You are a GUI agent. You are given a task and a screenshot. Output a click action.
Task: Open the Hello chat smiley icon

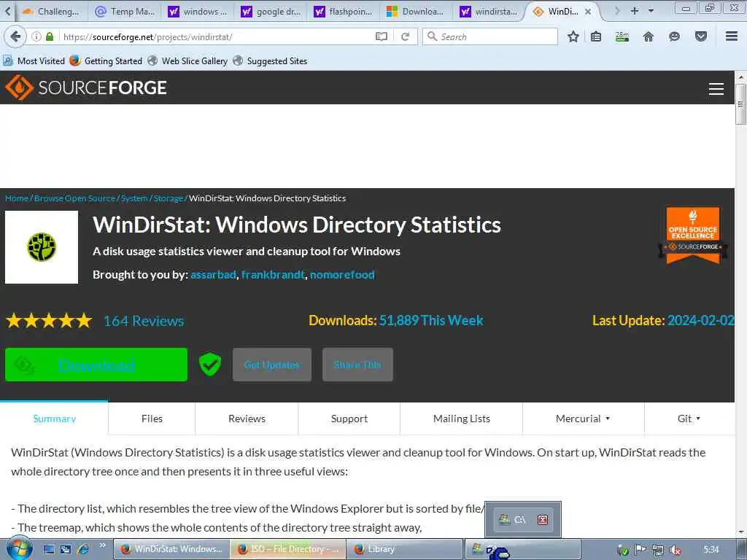[x=674, y=36]
